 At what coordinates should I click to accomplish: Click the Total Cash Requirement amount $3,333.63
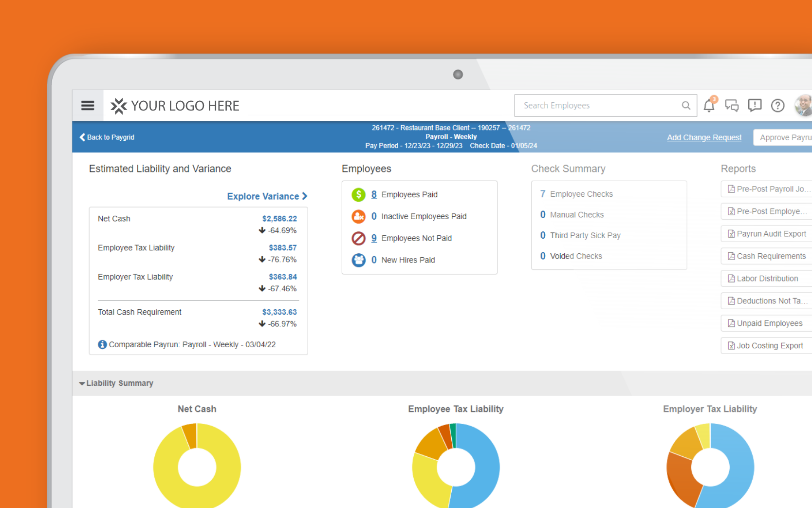coord(279,312)
